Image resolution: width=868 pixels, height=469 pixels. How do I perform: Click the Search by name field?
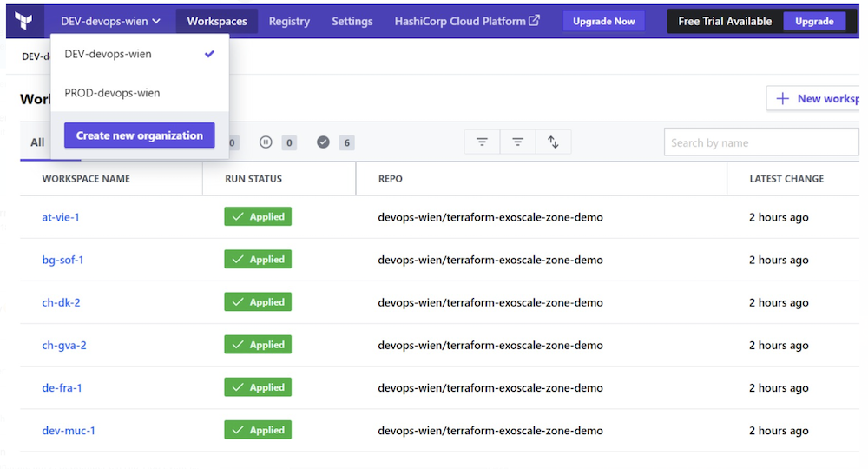click(x=762, y=142)
